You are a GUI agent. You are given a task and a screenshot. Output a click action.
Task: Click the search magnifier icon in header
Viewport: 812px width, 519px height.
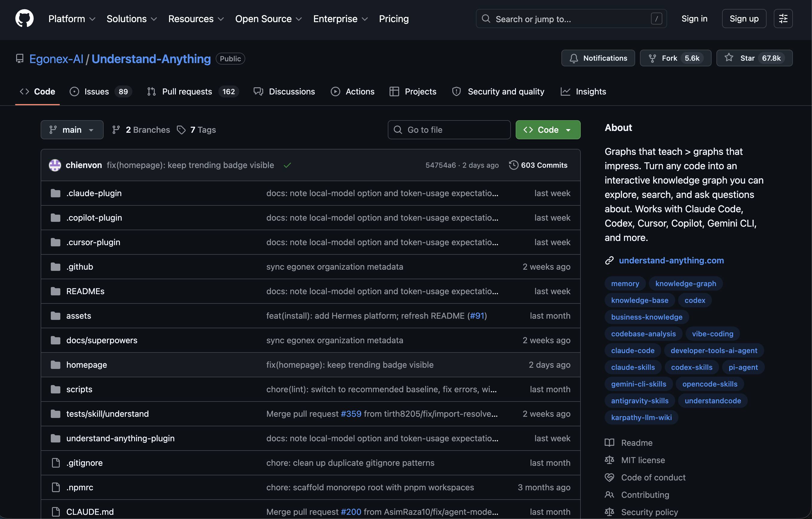(485, 19)
